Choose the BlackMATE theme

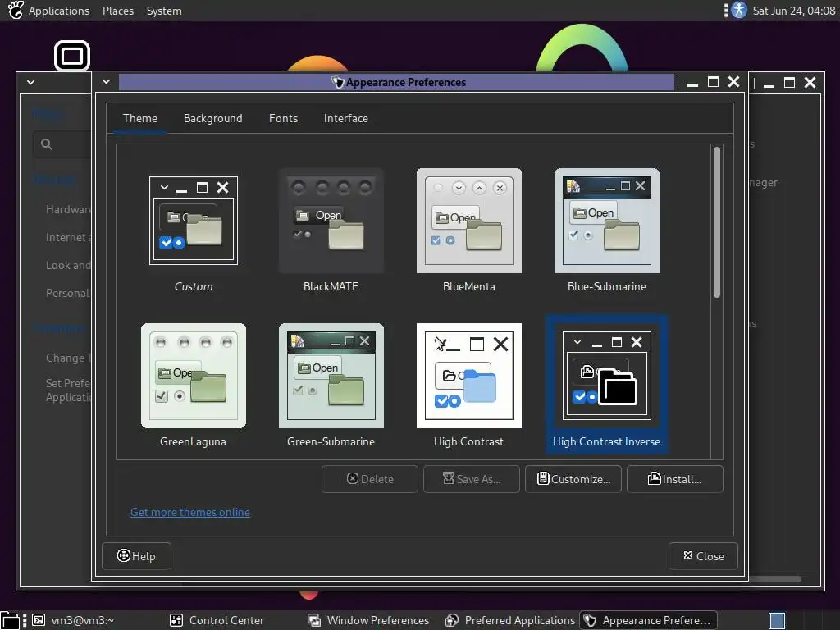click(331, 221)
